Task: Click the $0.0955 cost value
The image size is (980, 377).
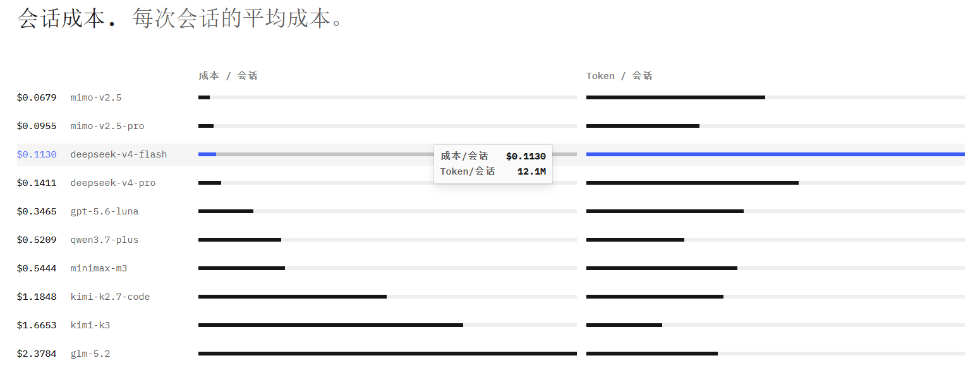Action: click(x=37, y=126)
